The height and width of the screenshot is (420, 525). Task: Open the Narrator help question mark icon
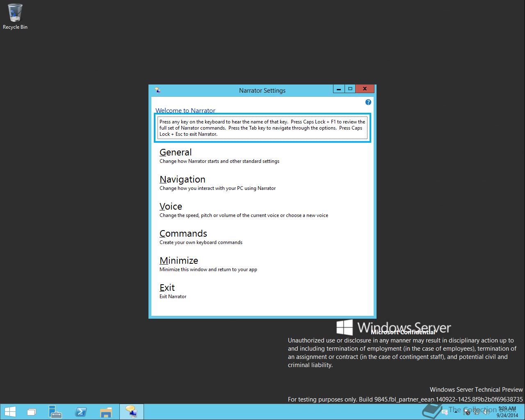368,102
